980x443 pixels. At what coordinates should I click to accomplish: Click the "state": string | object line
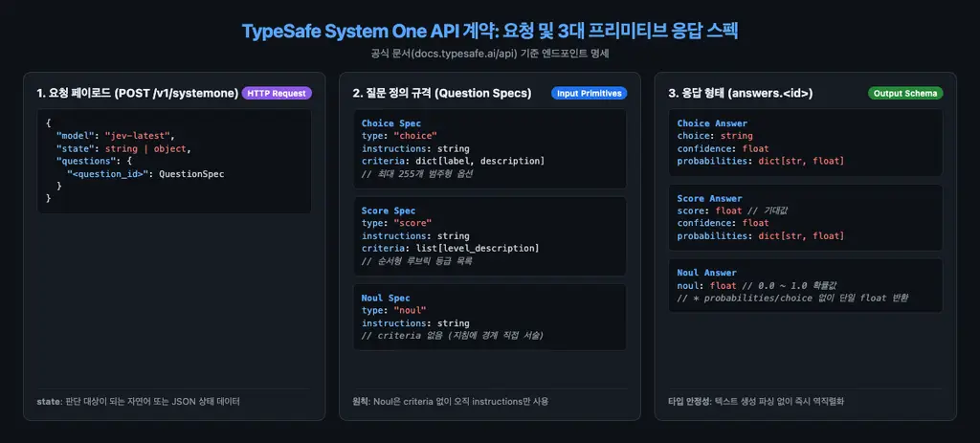tap(122, 148)
